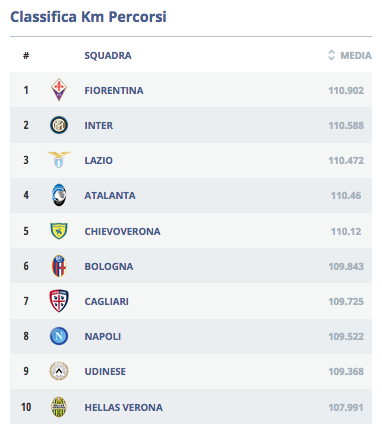382x435 pixels.
Task: Click the Atalanta club crest
Action: [59, 195]
